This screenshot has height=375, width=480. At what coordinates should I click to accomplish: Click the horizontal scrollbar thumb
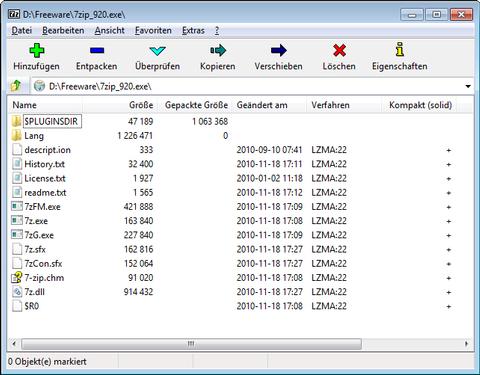coord(191,343)
